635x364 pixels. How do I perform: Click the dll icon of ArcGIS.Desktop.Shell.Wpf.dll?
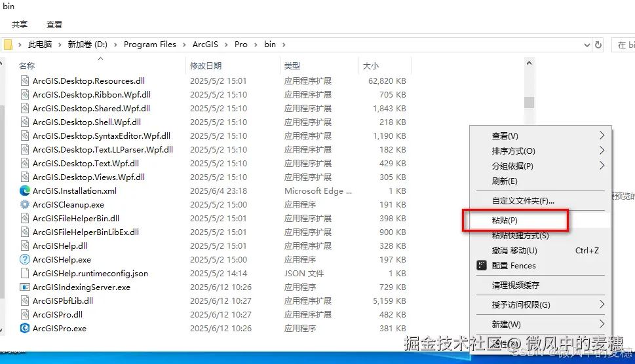(25, 122)
